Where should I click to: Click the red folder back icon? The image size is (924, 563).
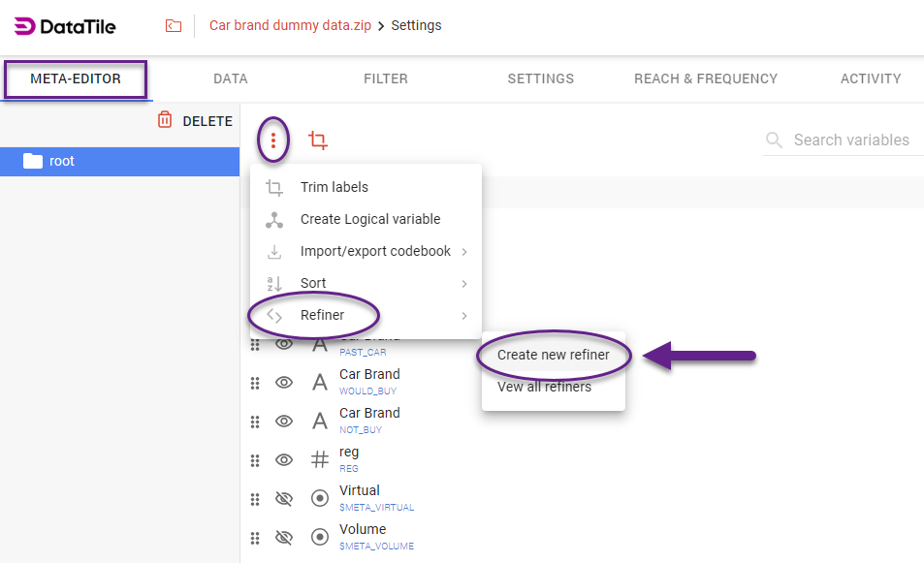[x=174, y=26]
